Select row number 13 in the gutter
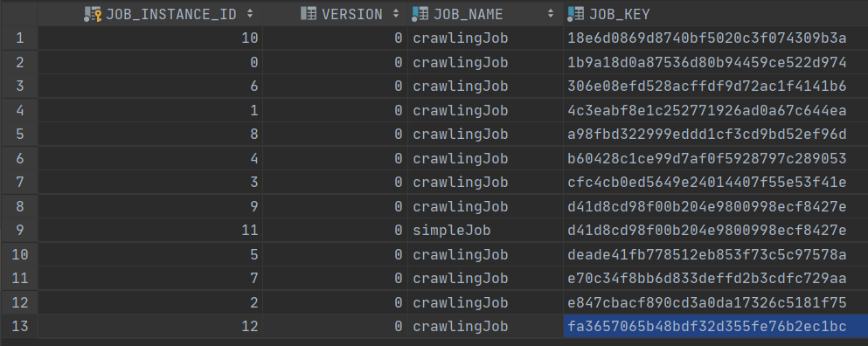Screen dimensions: 868x346 [x=19, y=327]
